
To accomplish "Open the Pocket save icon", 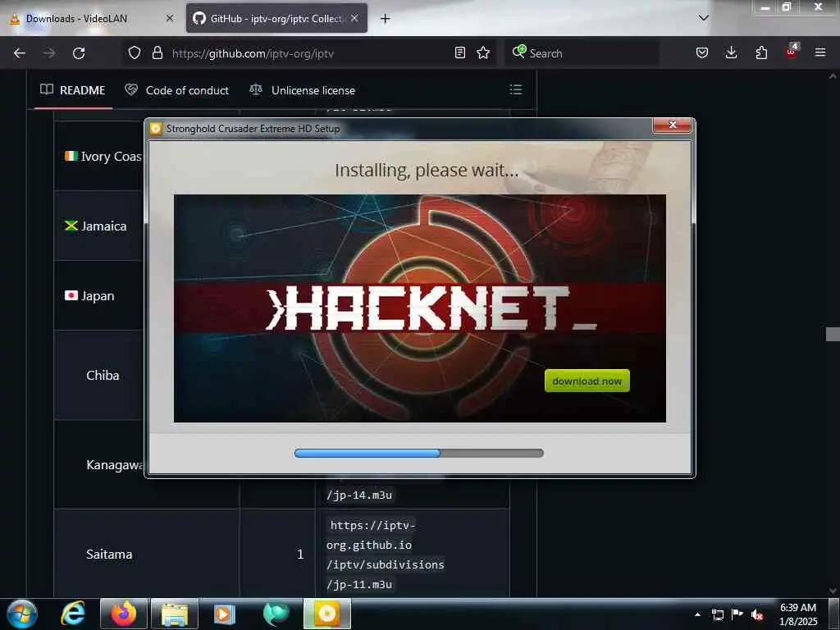I will pyautogui.click(x=702, y=52).
